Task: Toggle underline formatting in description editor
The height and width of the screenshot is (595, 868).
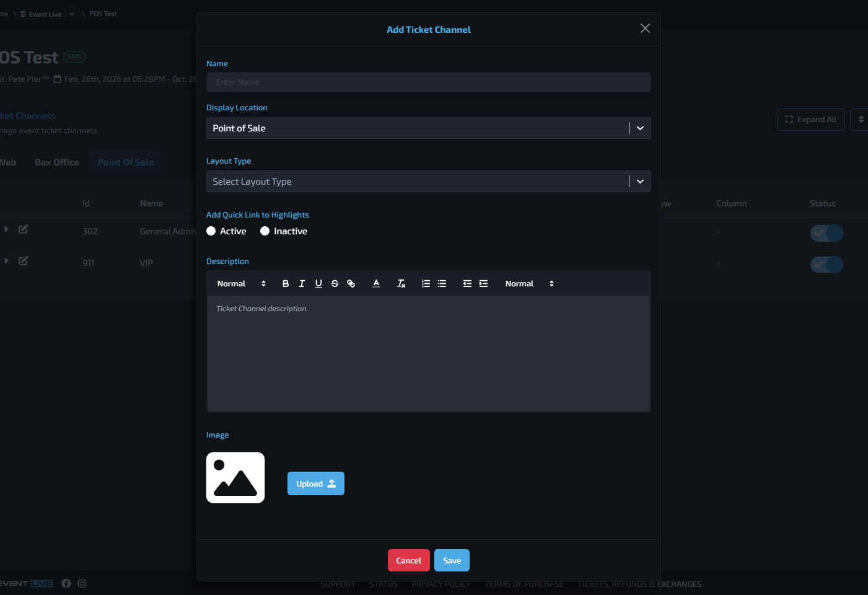Action: click(x=318, y=284)
